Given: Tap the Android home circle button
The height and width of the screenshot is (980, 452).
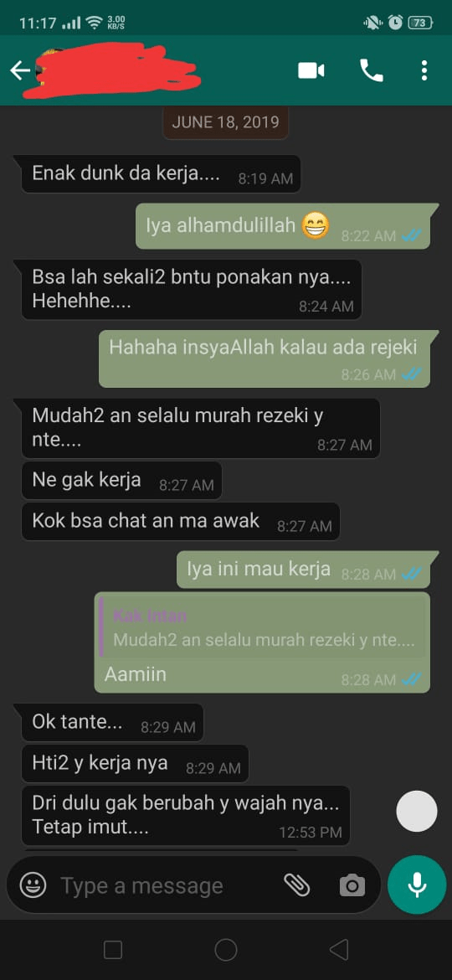Looking at the screenshot, I should [226, 950].
